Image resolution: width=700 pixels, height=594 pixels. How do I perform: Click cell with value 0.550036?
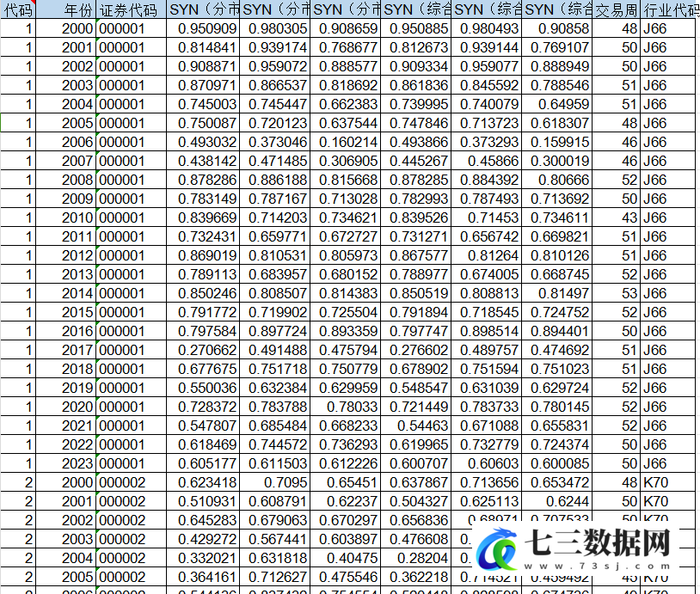pos(203,388)
